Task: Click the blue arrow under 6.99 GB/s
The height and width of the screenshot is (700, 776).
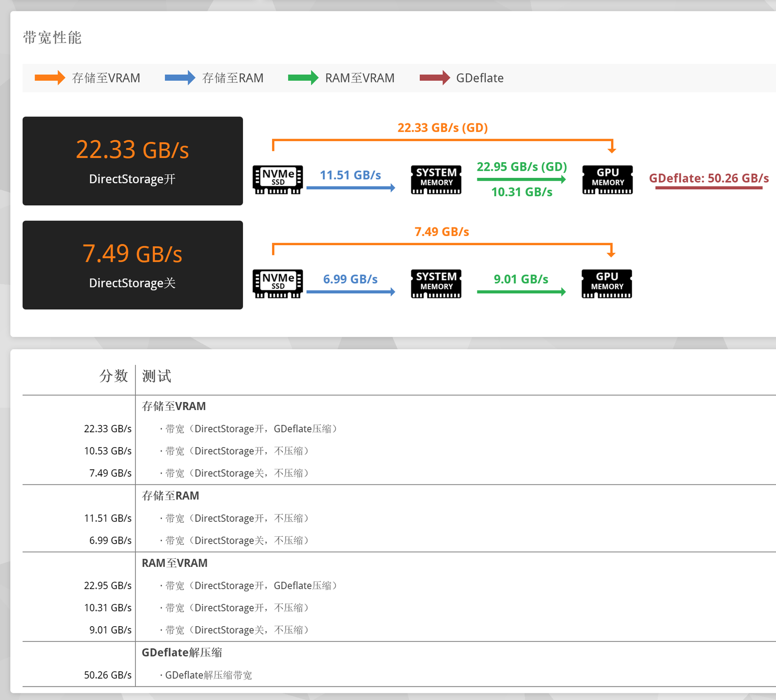Action: [351, 292]
